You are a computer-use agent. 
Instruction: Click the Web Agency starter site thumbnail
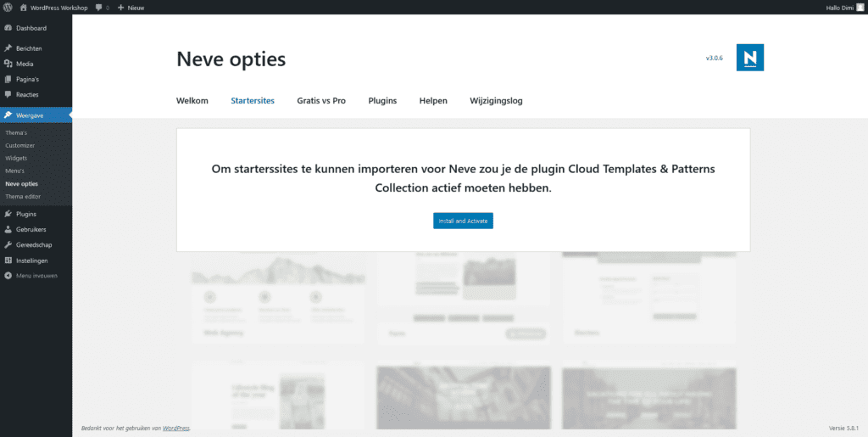278,298
